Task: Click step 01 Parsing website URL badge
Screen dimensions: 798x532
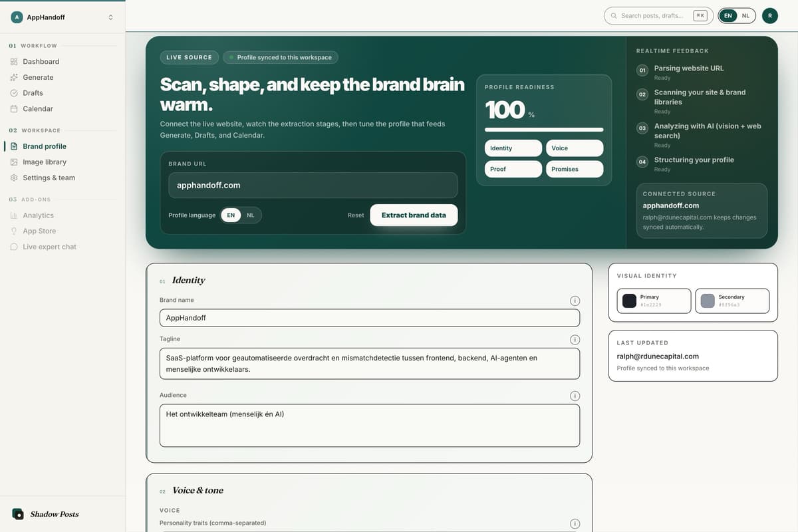Action: (642, 70)
